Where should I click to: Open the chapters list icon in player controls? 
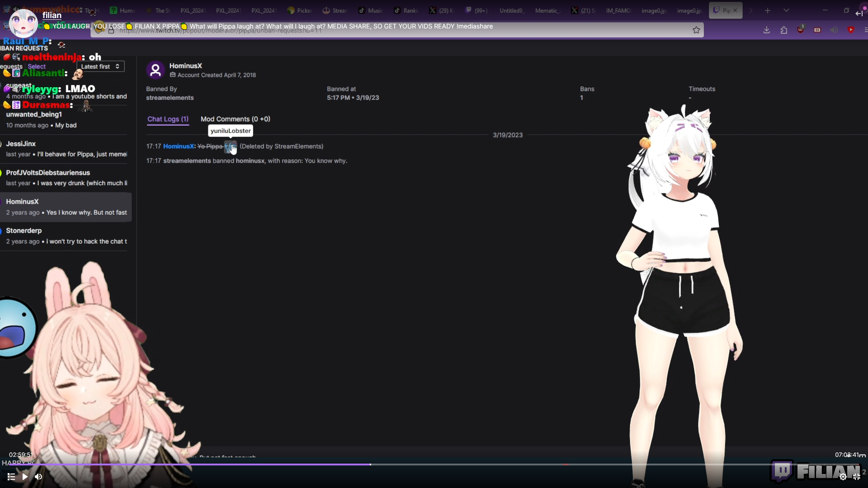11,476
